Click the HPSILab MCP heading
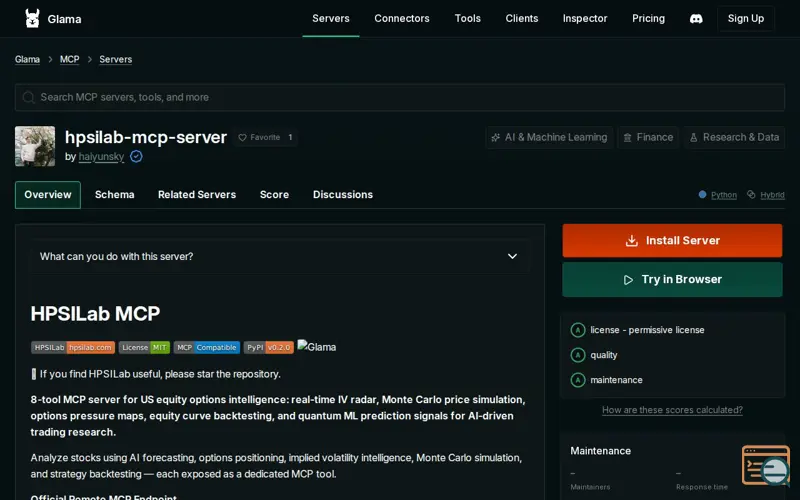Screen dimensions: 800x500 (95, 313)
